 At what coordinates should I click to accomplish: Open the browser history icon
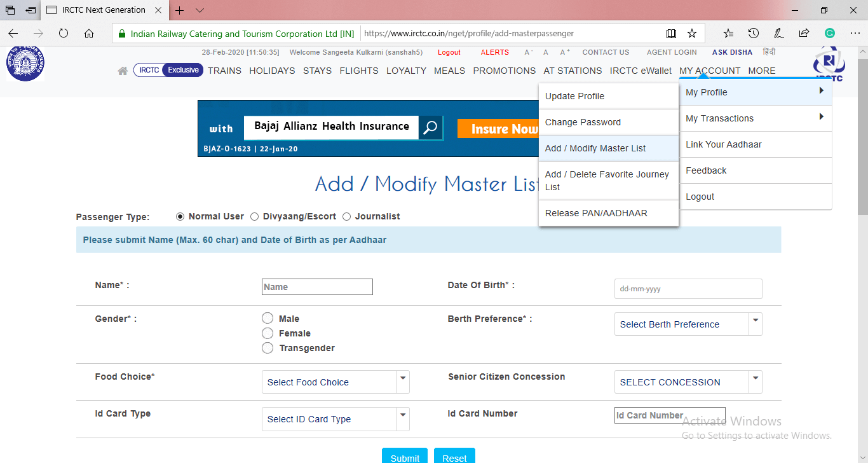pyautogui.click(x=754, y=34)
